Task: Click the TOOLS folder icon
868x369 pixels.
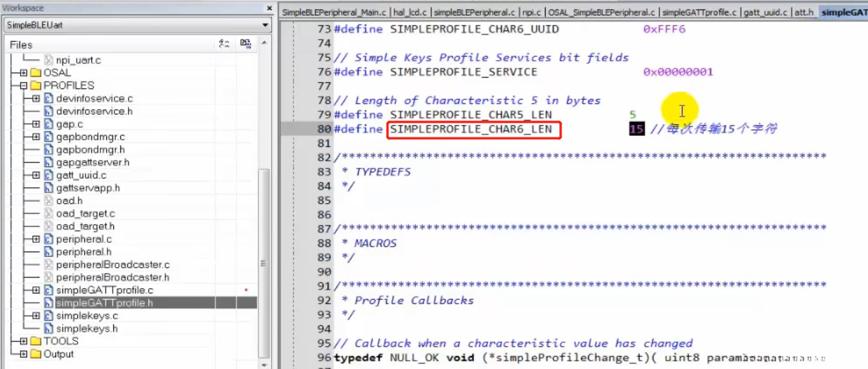Action: pyautogui.click(x=36, y=341)
